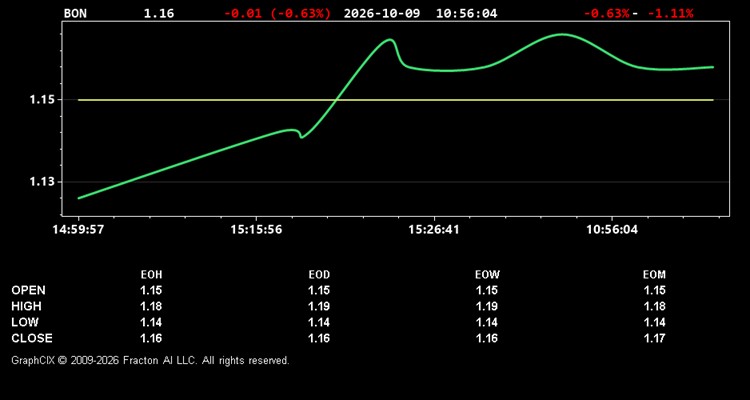Click the -1.11% range value
This screenshot has width=750, height=400.
[670, 13]
